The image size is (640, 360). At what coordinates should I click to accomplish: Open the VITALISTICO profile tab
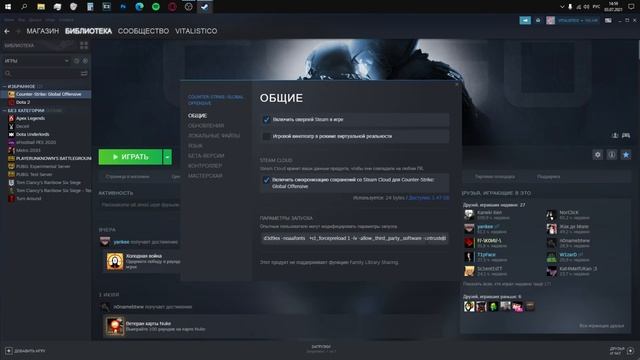[196, 31]
